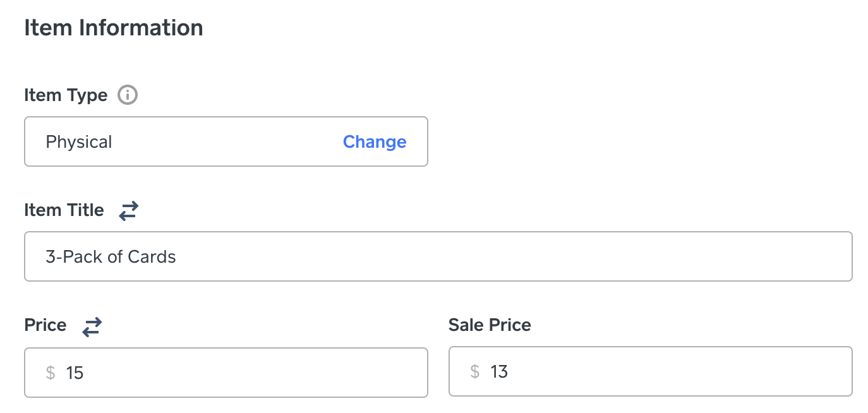Place cursor in the '3-Pack of Cards' text
The width and height of the screenshot is (868, 413).
(111, 257)
